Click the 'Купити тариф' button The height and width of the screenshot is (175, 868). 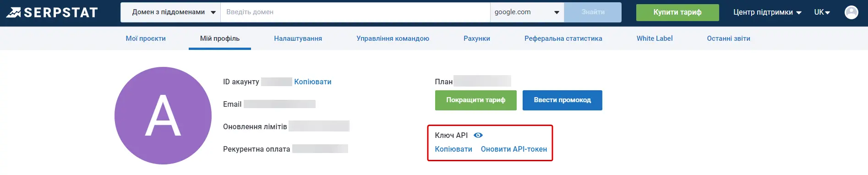coord(677,12)
